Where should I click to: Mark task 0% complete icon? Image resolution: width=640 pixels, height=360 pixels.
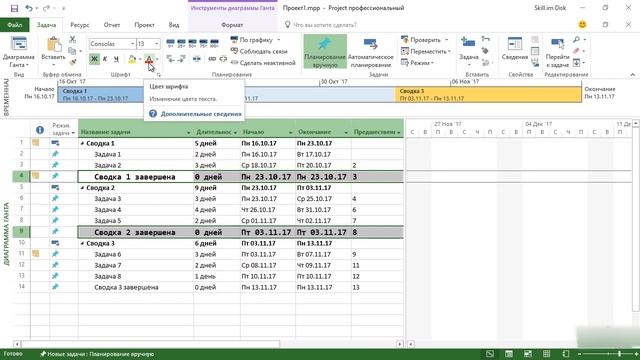171,43
